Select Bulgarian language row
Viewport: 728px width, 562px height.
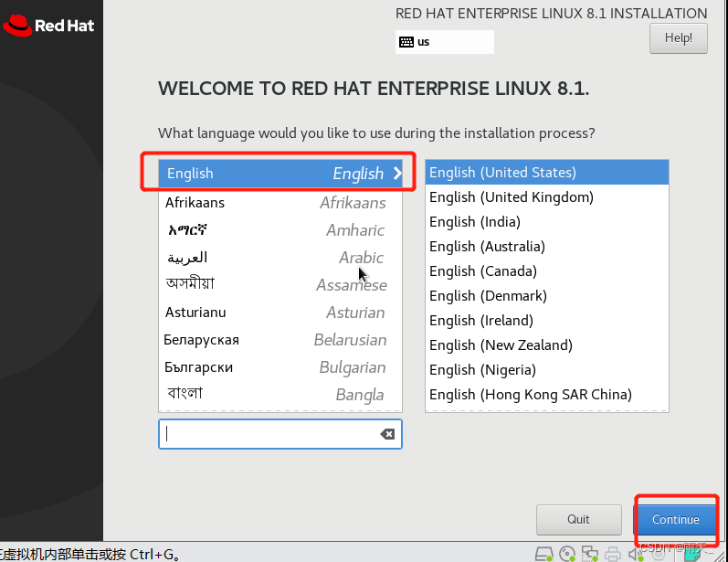(280, 367)
